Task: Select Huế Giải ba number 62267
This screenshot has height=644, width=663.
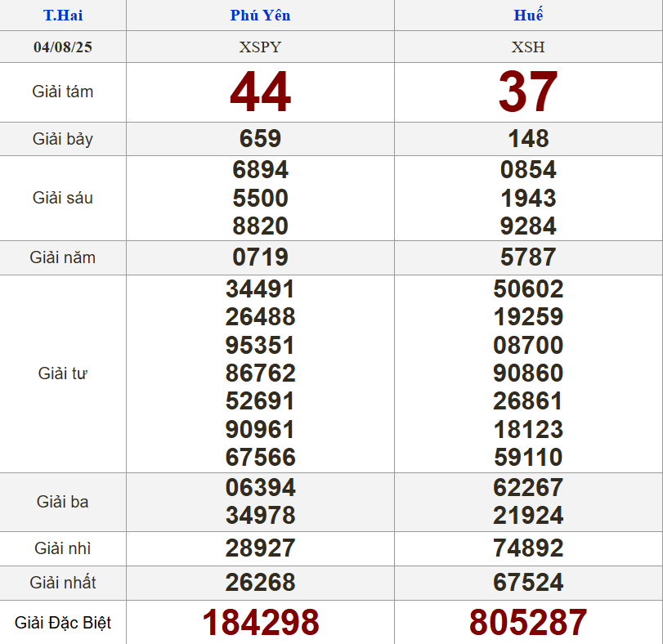Action: [528, 488]
